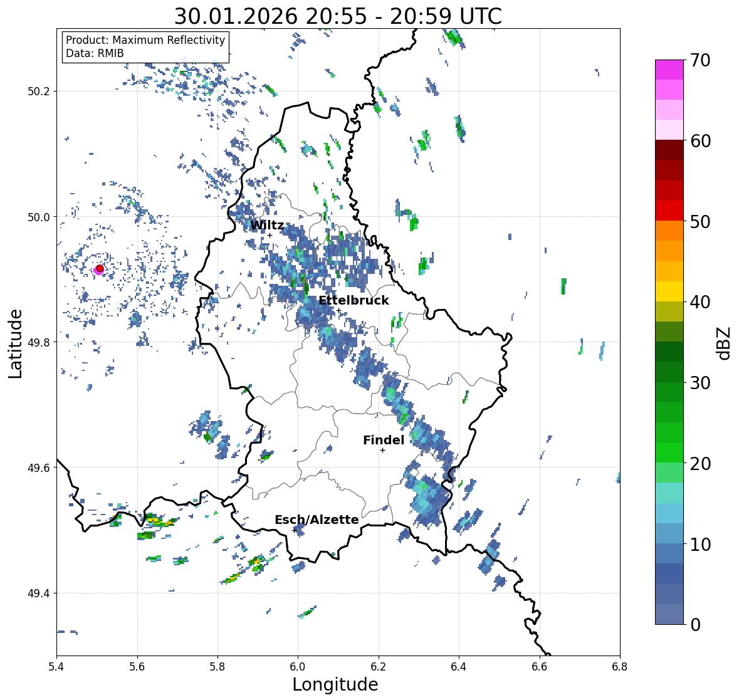The width and height of the screenshot is (739, 700).
Task: Click the Findel station label
Action: coord(384,440)
